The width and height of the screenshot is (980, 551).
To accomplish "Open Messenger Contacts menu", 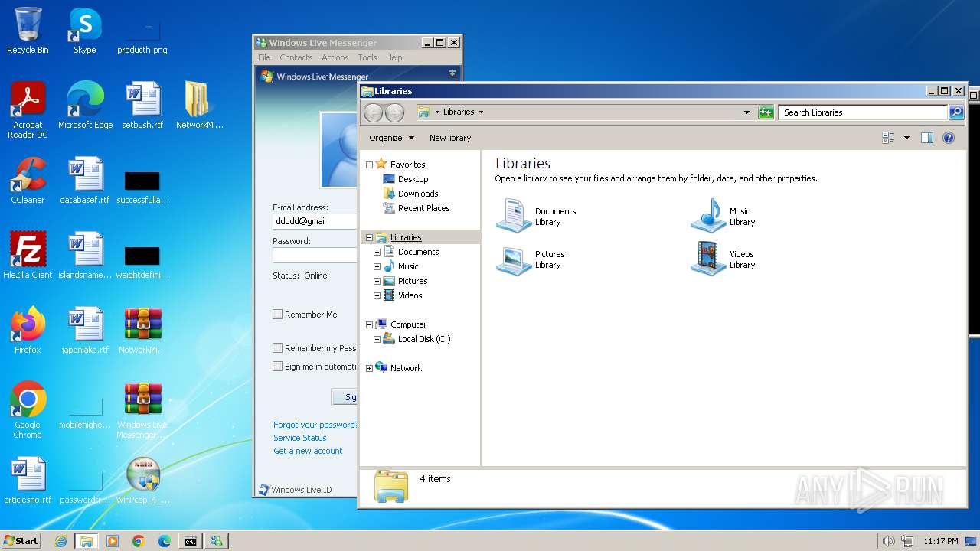I will [296, 57].
